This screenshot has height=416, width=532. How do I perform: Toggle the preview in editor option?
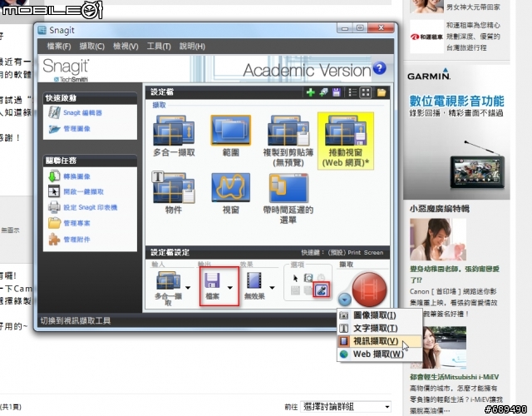click(308, 279)
